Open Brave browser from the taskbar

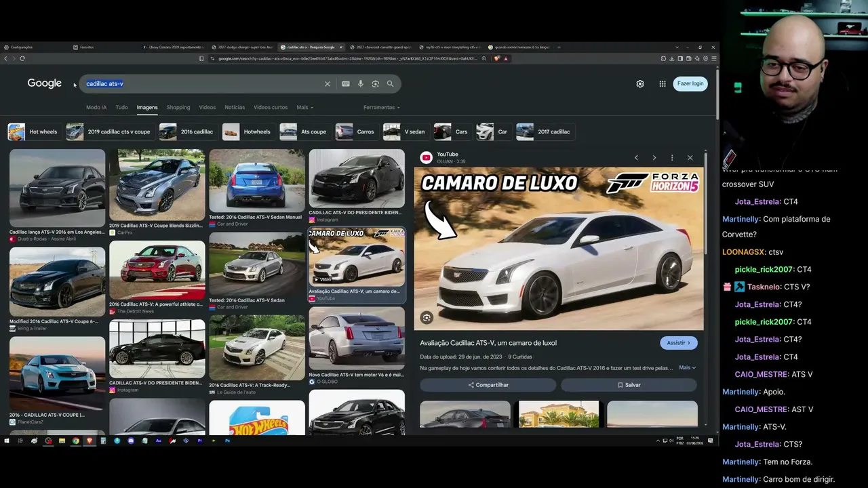pyautogui.click(x=90, y=441)
